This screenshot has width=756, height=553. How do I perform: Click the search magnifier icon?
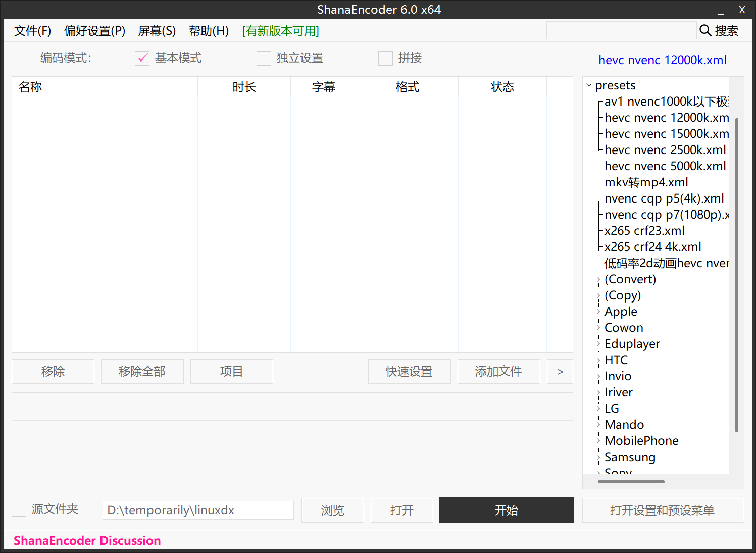pyautogui.click(x=705, y=30)
